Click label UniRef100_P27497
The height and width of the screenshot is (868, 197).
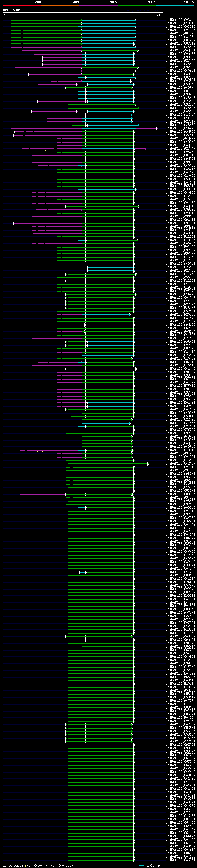(x=180, y=616)
